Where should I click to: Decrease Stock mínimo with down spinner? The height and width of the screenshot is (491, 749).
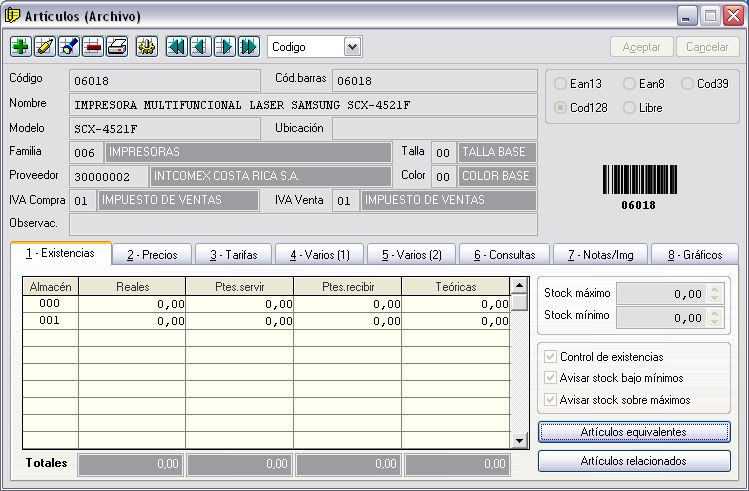click(x=714, y=321)
